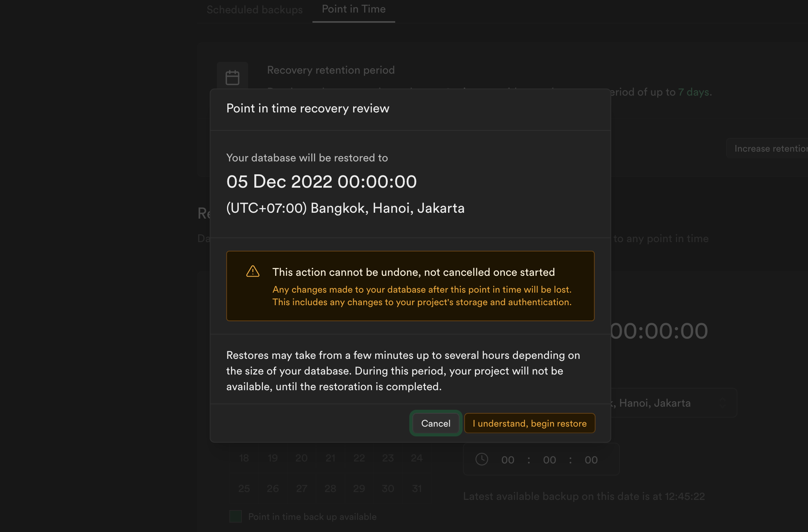Click the hours field in the time picker

508,460
